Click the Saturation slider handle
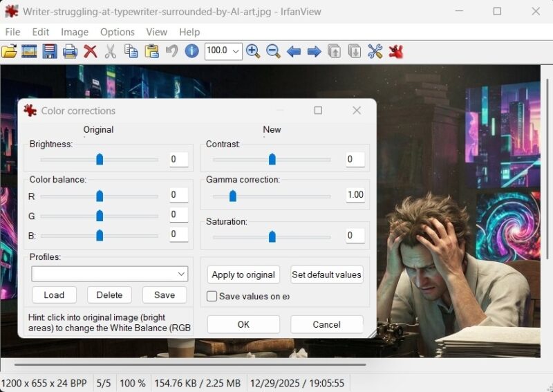The width and height of the screenshot is (553, 392). pos(272,236)
